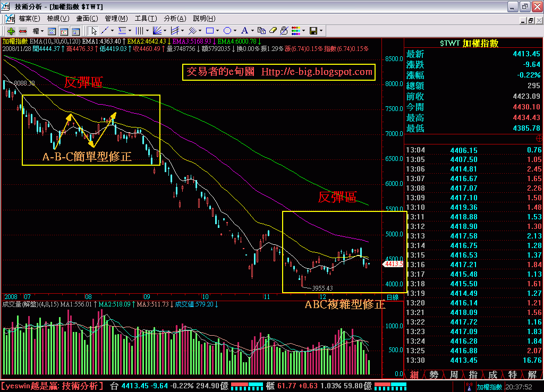Switch to the 細 tab
544x392 pixels.
414,374
